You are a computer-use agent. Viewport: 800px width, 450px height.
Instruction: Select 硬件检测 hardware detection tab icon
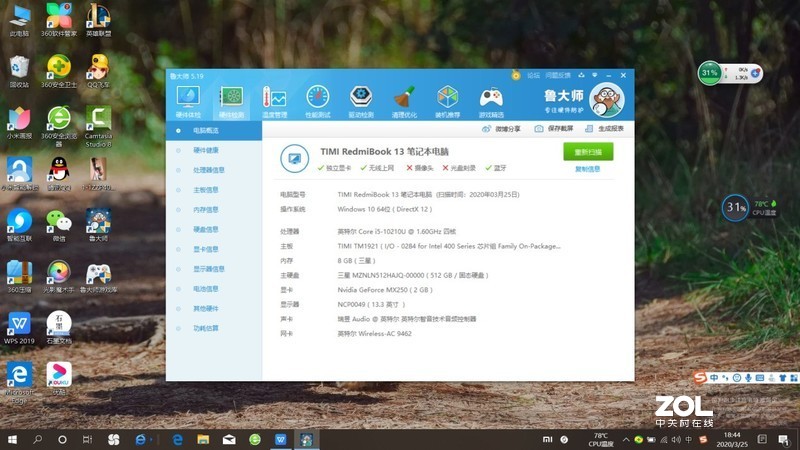pos(231,102)
